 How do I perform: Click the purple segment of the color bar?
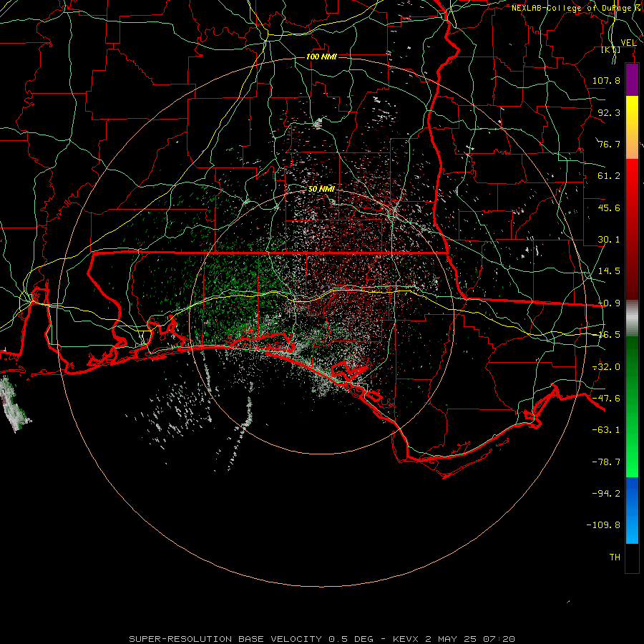coord(632,80)
